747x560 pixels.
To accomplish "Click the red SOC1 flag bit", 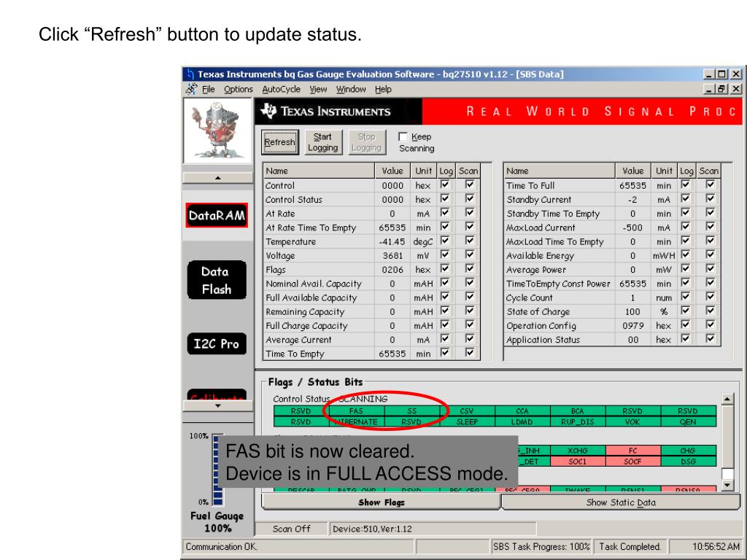I will click(578, 462).
